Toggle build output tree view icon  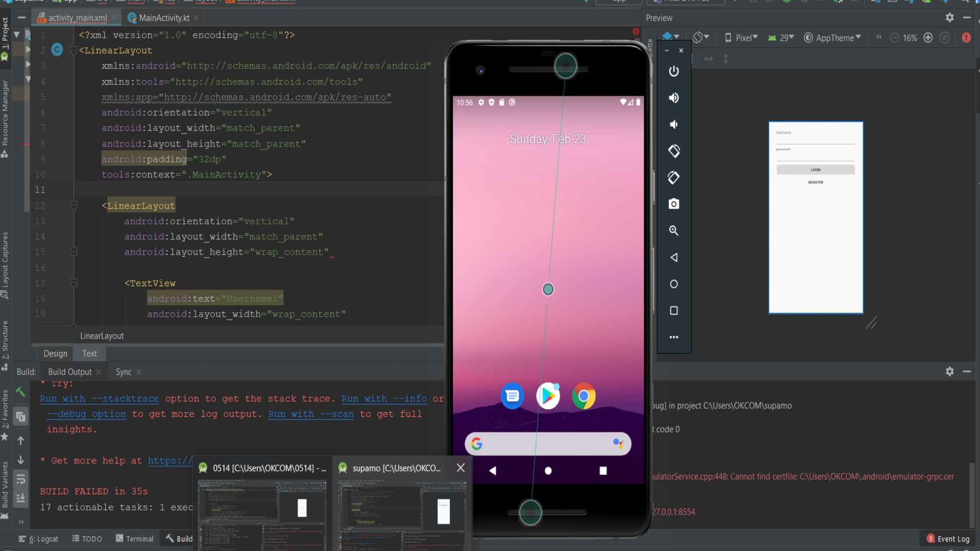tap(21, 417)
